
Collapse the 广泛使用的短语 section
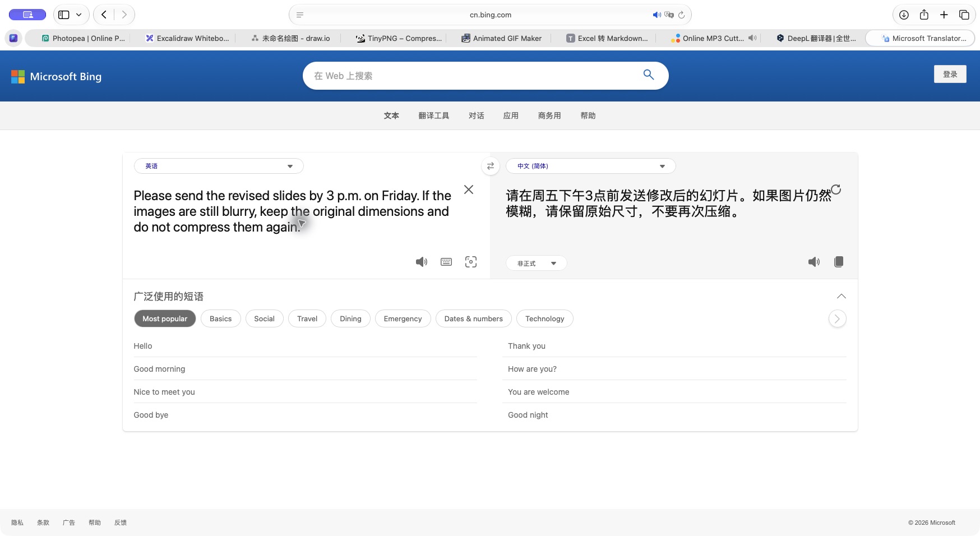(841, 296)
